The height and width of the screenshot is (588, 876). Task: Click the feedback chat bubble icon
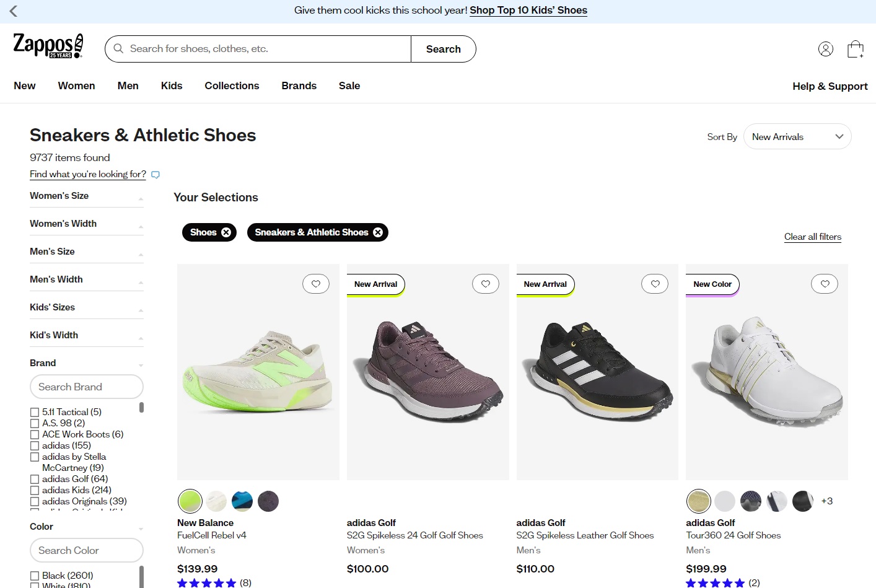tap(155, 175)
